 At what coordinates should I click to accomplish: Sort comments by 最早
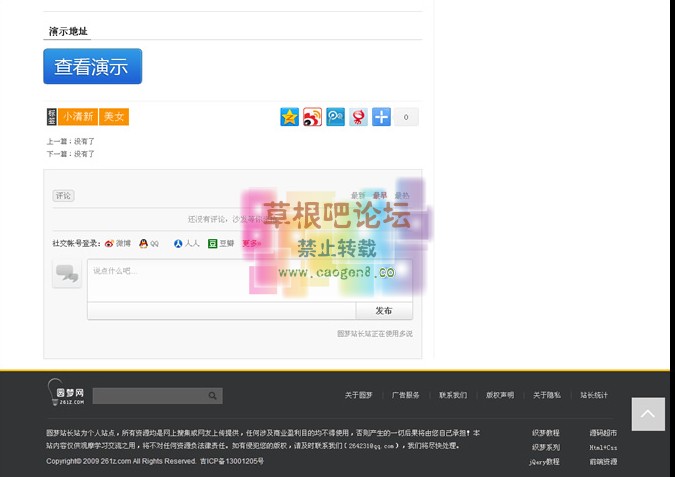click(x=380, y=195)
